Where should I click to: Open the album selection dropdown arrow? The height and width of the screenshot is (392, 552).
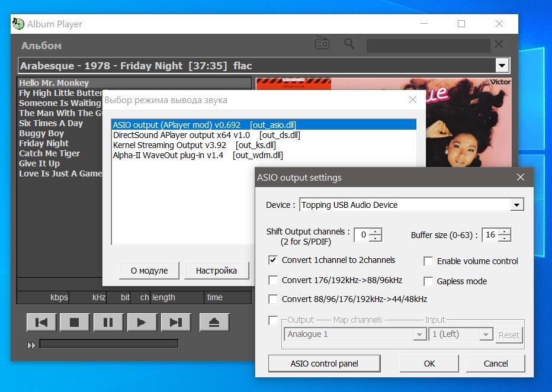502,65
